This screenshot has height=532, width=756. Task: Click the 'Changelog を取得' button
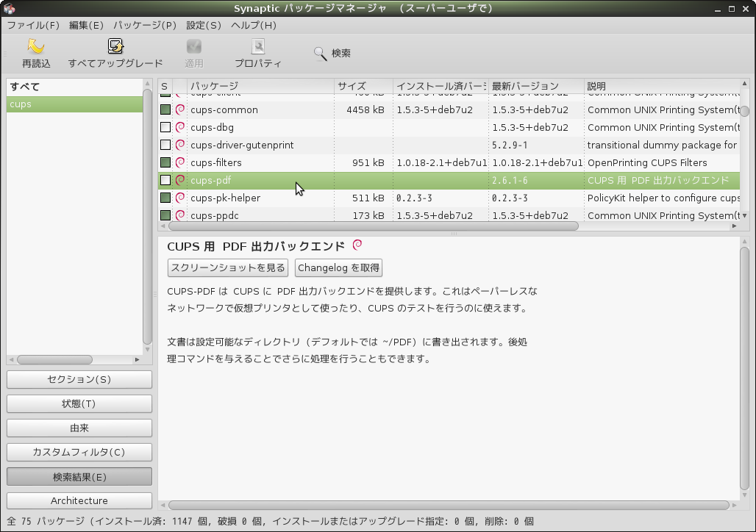click(338, 268)
